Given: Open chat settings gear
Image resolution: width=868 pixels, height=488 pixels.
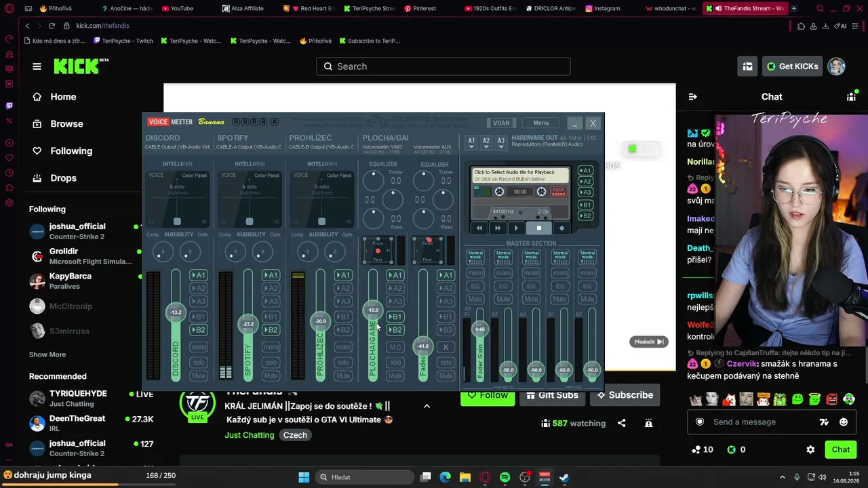Looking at the screenshot, I should click(810, 449).
